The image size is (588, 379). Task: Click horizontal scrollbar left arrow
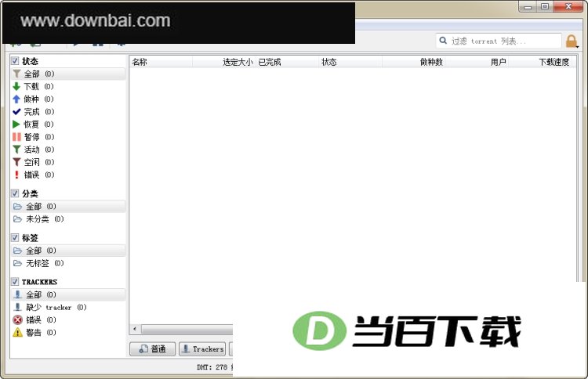[x=135, y=329]
